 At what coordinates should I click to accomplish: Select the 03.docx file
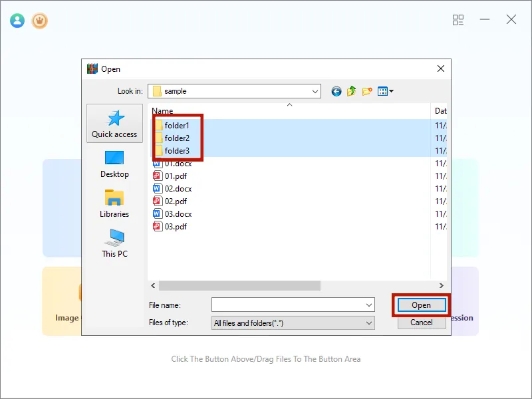tap(177, 213)
